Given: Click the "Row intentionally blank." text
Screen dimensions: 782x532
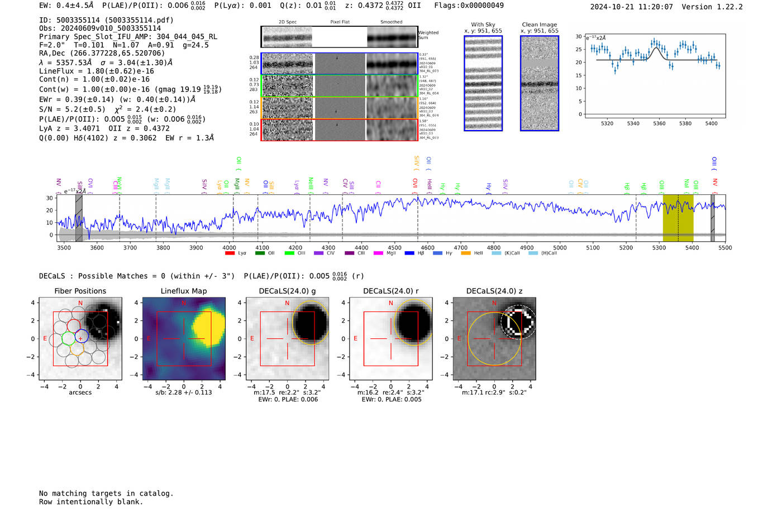Looking at the screenshot, I should (x=91, y=502).
